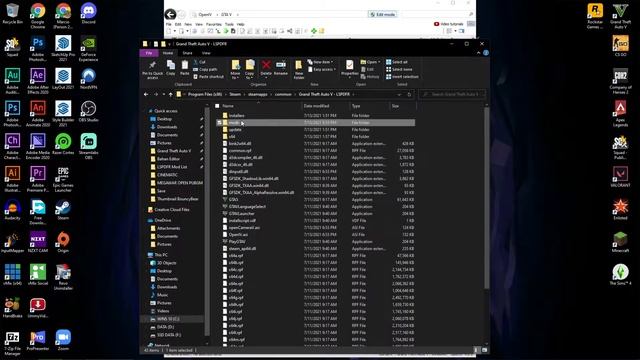
Task: Open the File tab in Explorer
Action: click(149, 53)
